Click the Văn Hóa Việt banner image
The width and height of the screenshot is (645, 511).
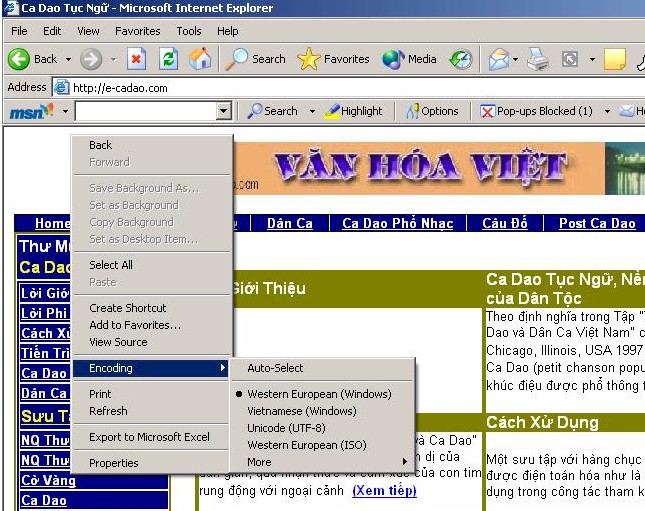tap(418, 168)
